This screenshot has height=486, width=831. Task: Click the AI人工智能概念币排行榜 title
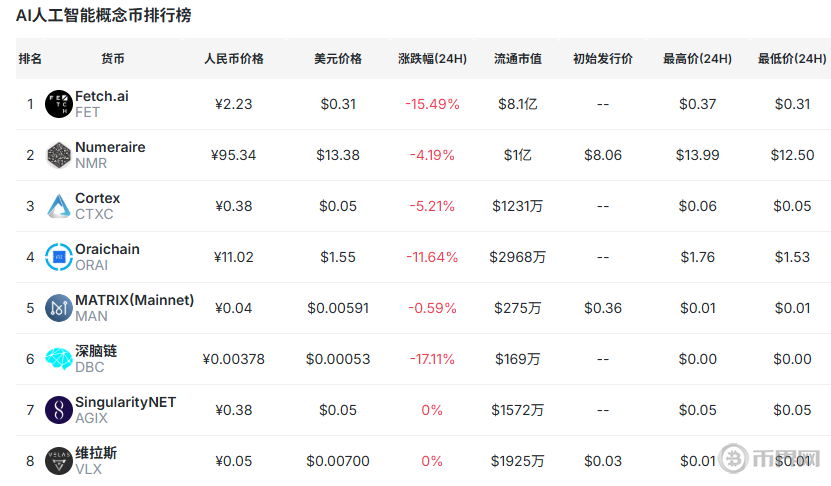pos(103,16)
